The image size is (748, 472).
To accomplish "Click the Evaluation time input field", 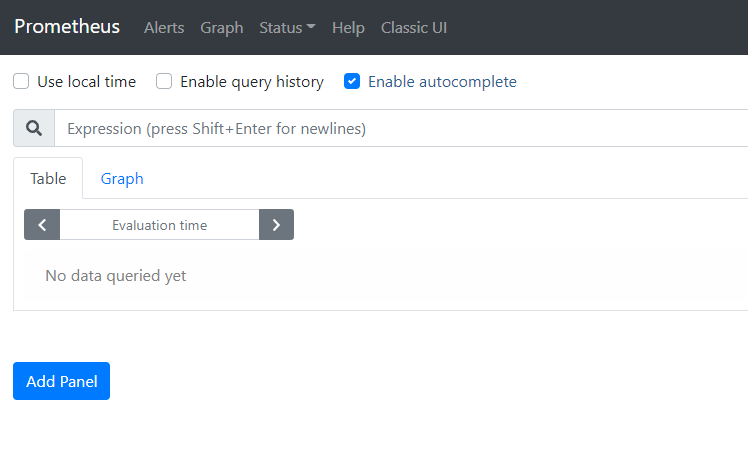I will (159, 225).
